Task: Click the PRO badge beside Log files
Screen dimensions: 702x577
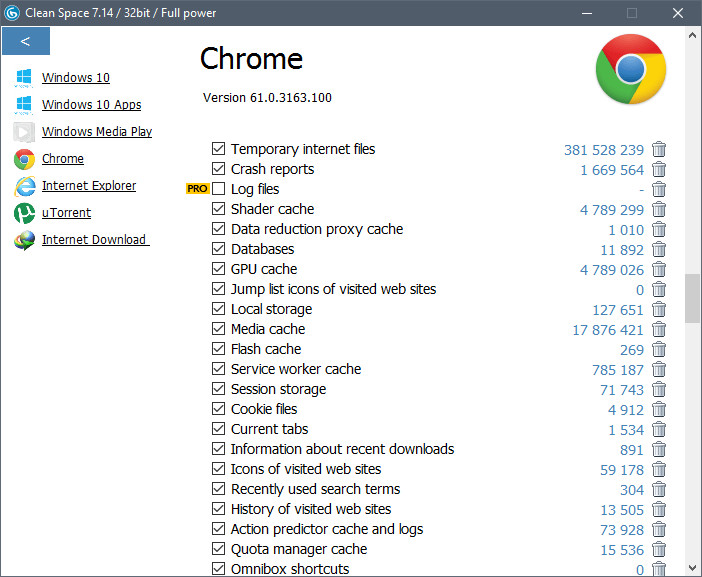Action: [x=197, y=188]
